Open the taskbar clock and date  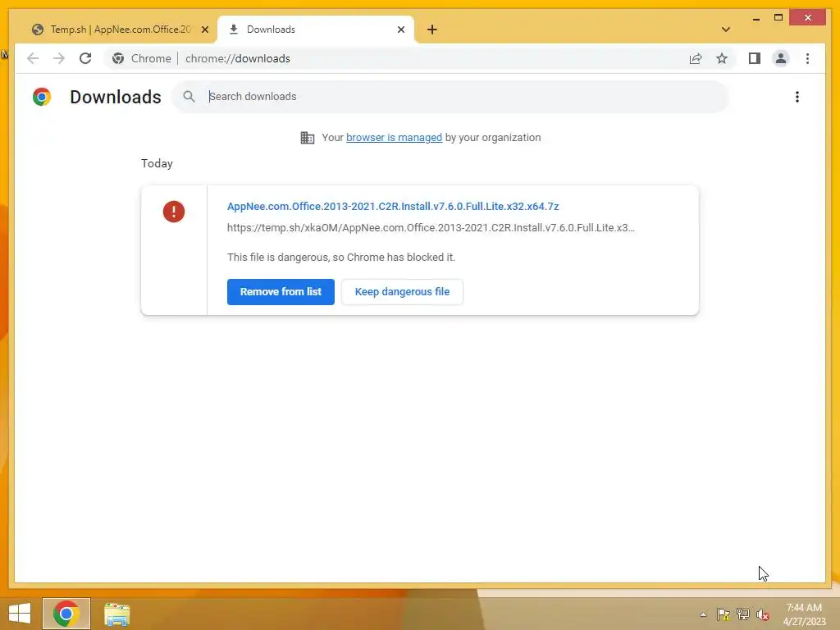(x=804, y=614)
